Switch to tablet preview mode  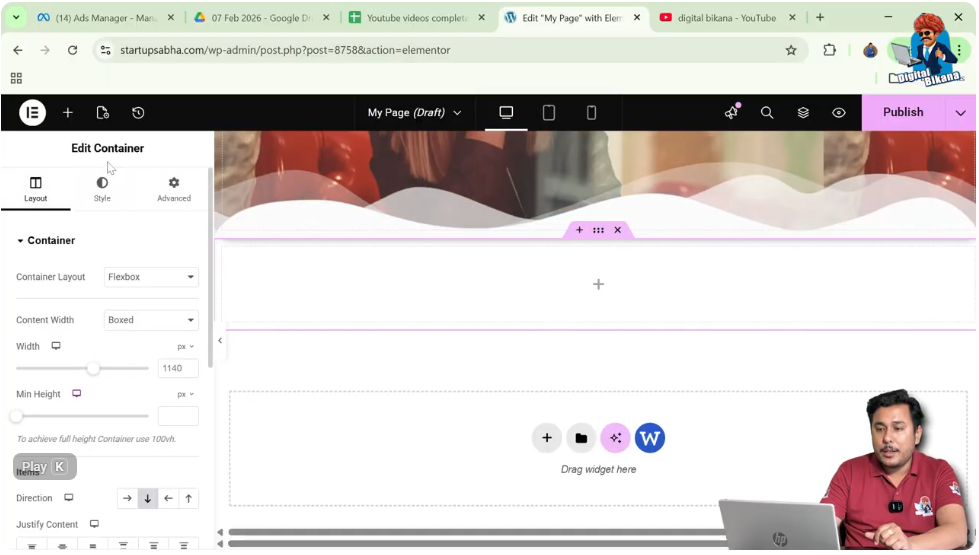point(549,112)
